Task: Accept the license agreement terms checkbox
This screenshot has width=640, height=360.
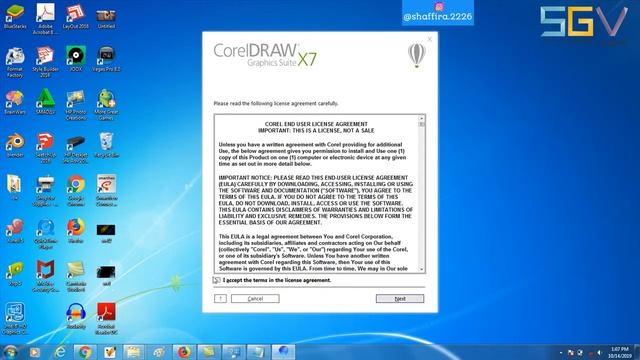Action: click(x=216, y=280)
